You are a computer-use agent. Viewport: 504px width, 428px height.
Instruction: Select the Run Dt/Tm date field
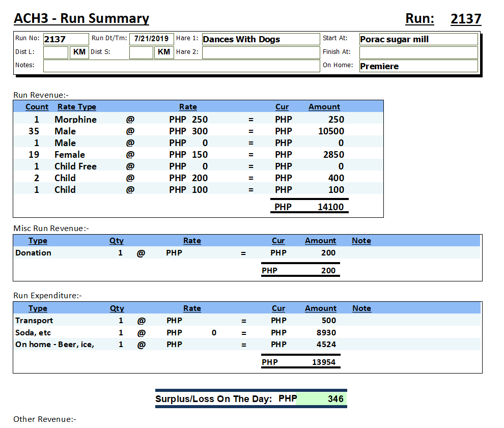point(151,39)
